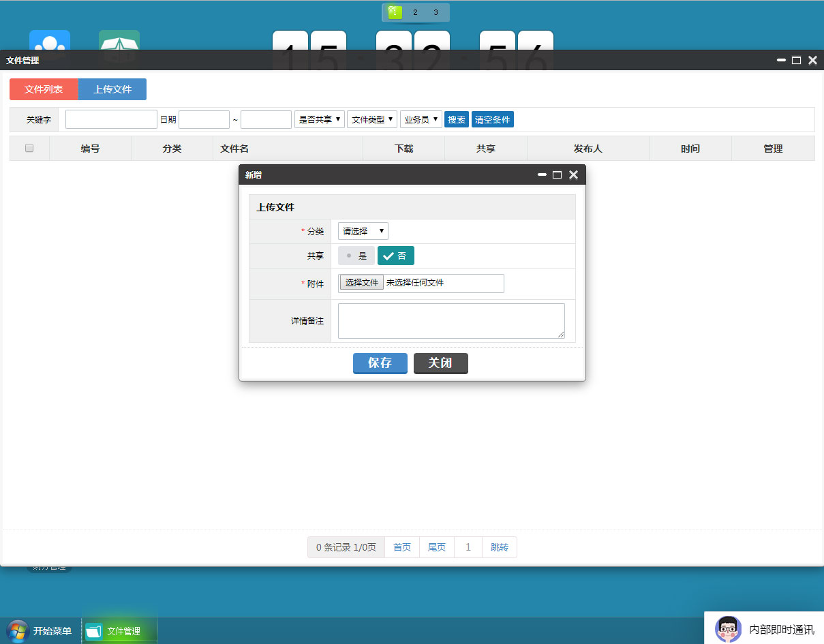Close the 新增 dialog with X
The width and height of the screenshot is (824, 644).
[x=573, y=175]
